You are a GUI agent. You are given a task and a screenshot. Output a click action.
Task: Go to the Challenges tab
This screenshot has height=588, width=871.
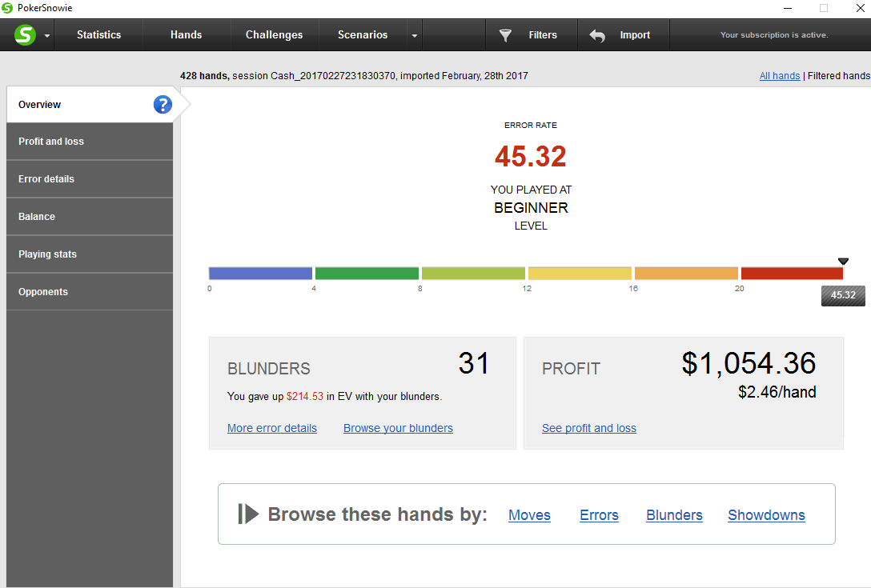275,35
